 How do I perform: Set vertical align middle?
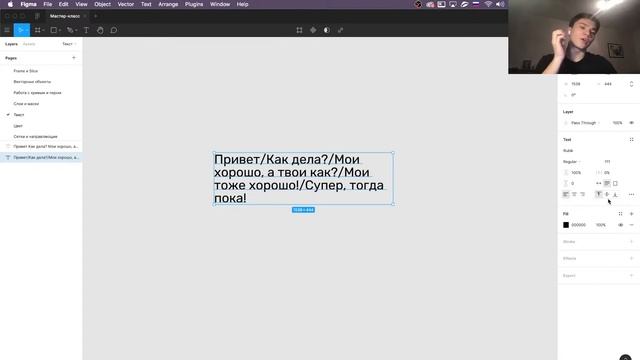click(x=607, y=194)
